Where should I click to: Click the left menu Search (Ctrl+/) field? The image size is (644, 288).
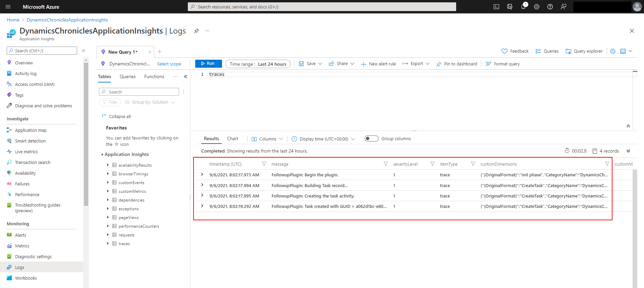42,51
